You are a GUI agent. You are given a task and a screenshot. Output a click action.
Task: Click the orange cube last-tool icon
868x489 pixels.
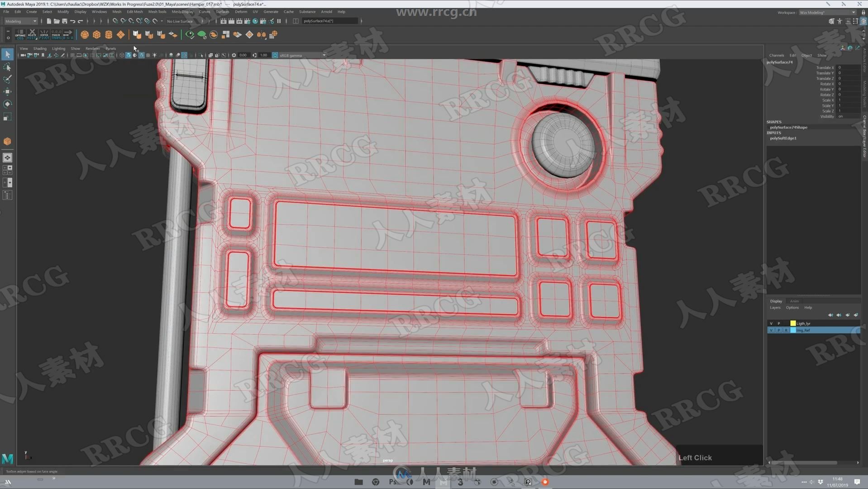[7, 141]
